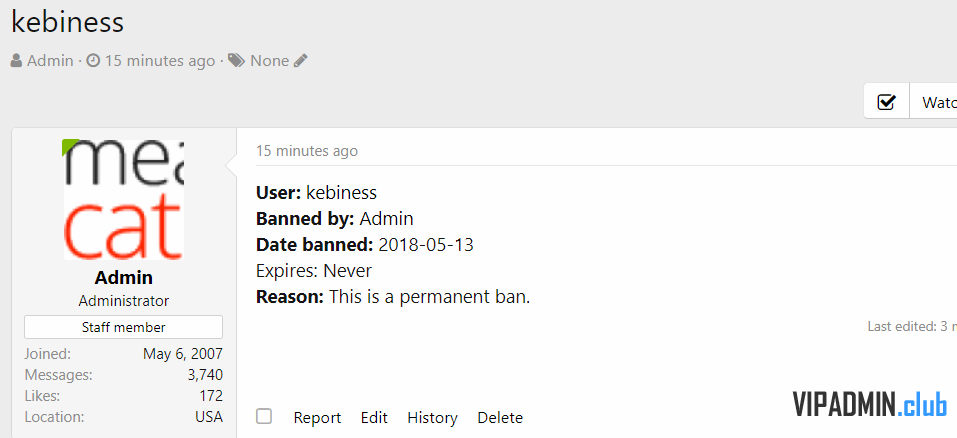Click the post timestamp above message

[307, 151]
